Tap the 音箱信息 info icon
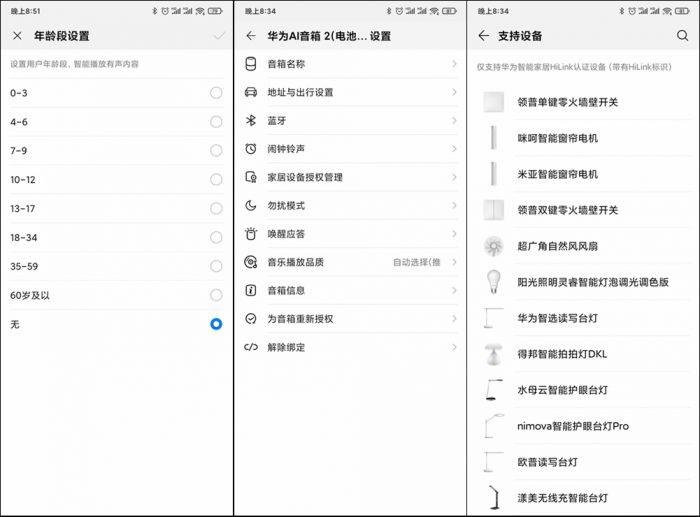The image size is (700, 517). (x=251, y=290)
